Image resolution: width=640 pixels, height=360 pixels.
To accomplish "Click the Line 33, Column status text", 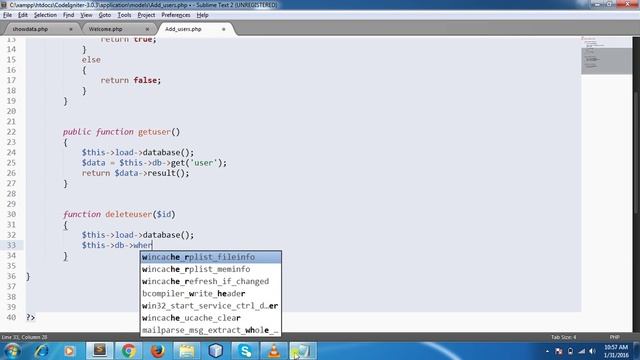I will (x=24, y=337).
